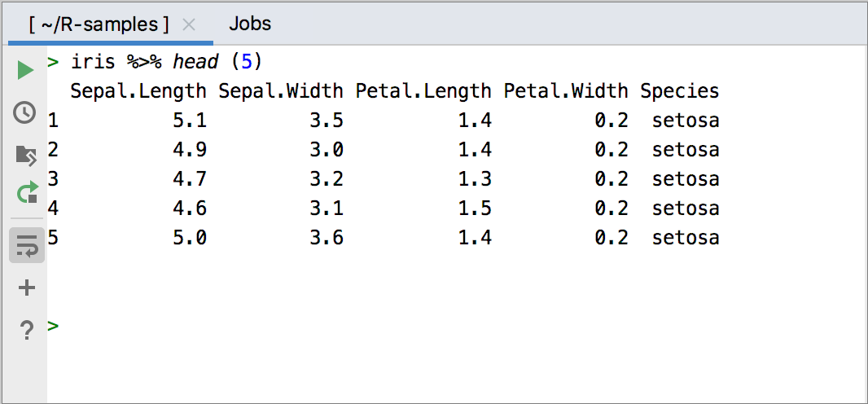Close the ~/R-samples console tab
This screenshot has width=868, height=404.
tap(189, 24)
